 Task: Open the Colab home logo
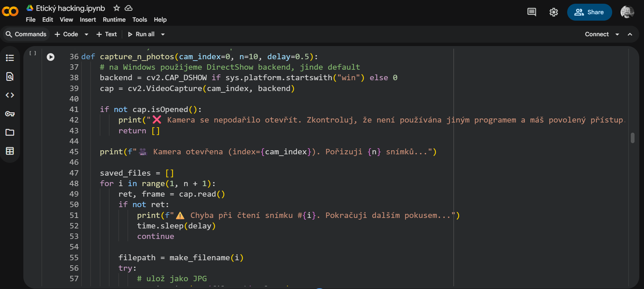pyautogui.click(x=10, y=12)
